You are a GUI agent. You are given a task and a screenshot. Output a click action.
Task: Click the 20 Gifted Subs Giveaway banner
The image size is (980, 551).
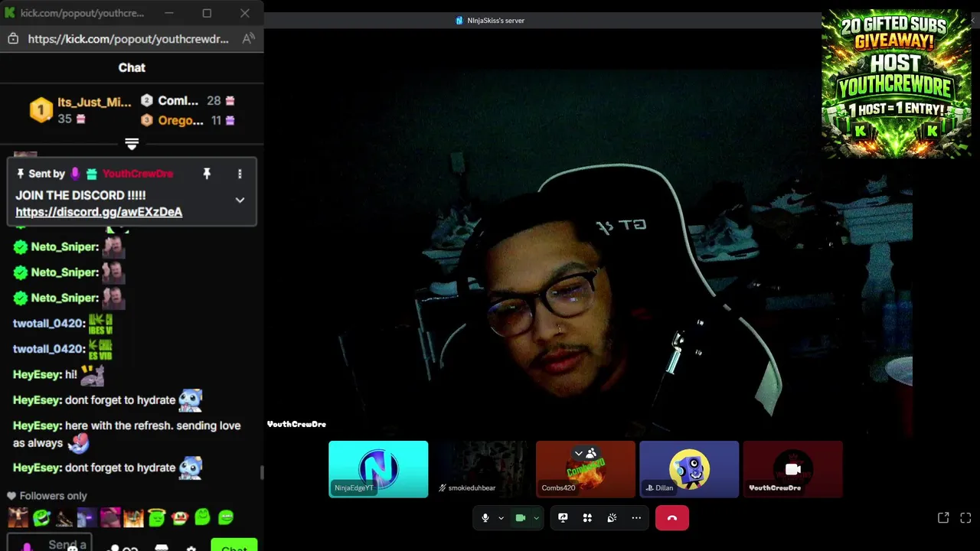[896, 83]
